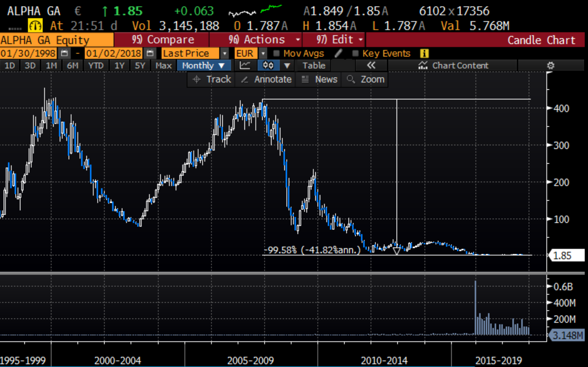Viewport: 588px width, 367px height.
Task: Click the -99.58% (-41.82%ann.) annotation label
Action: pos(312,250)
